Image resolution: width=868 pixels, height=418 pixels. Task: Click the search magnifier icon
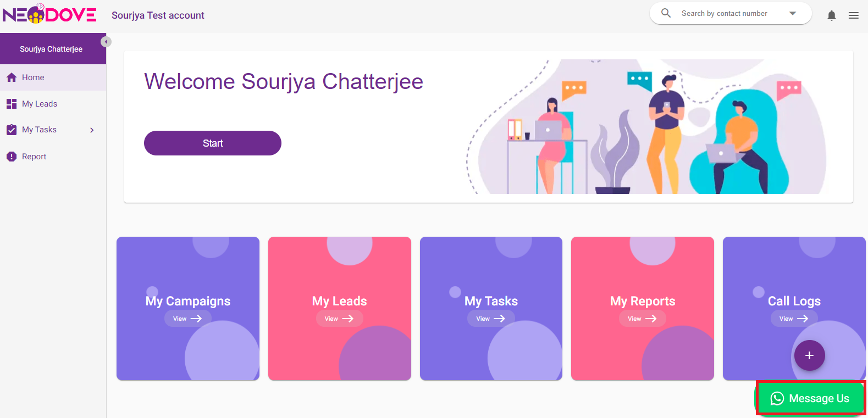click(666, 13)
